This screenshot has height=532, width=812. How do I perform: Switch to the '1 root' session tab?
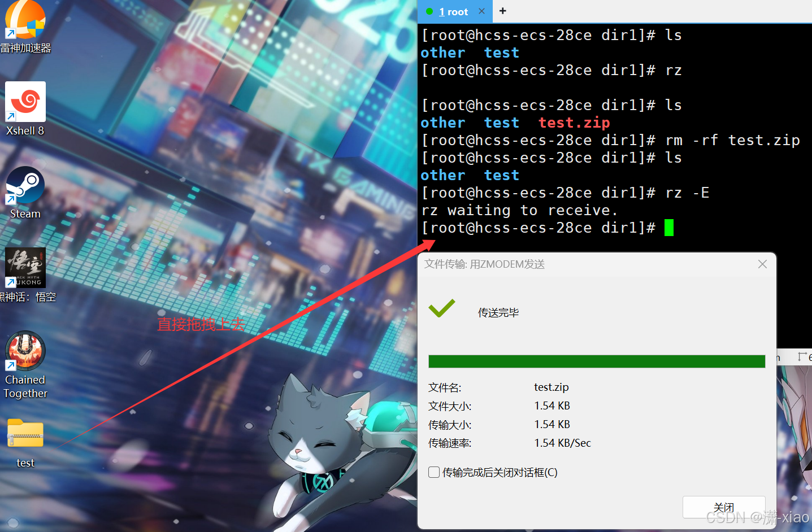[x=454, y=12]
